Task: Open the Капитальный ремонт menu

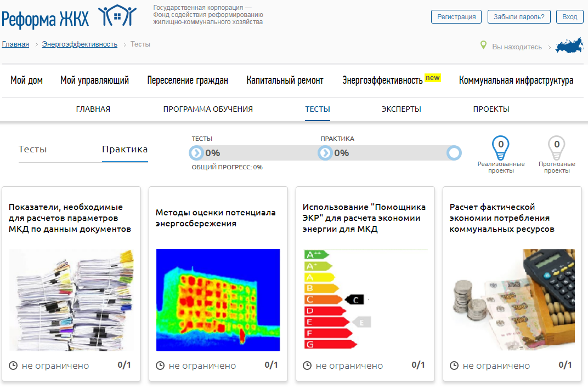Action: click(x=285, y=81)
